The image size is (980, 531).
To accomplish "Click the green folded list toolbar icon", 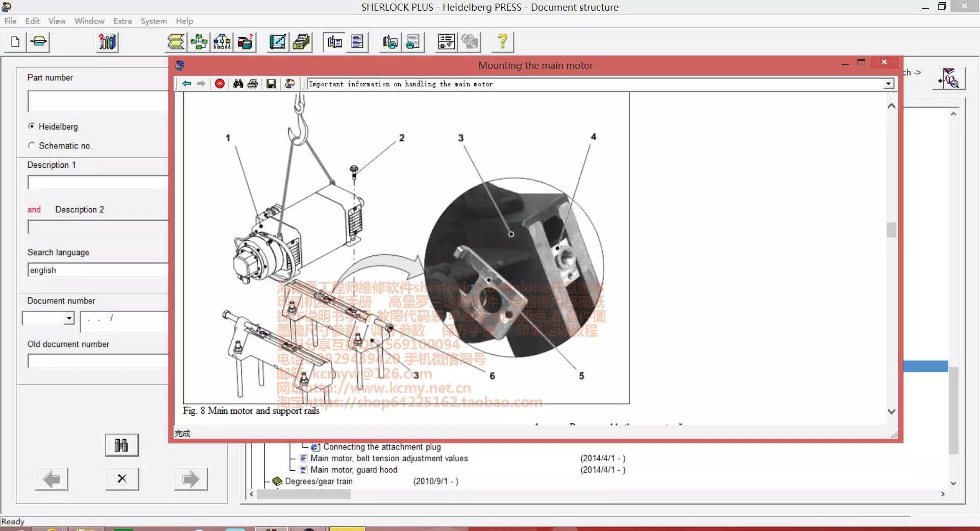I will pos(176,42).
